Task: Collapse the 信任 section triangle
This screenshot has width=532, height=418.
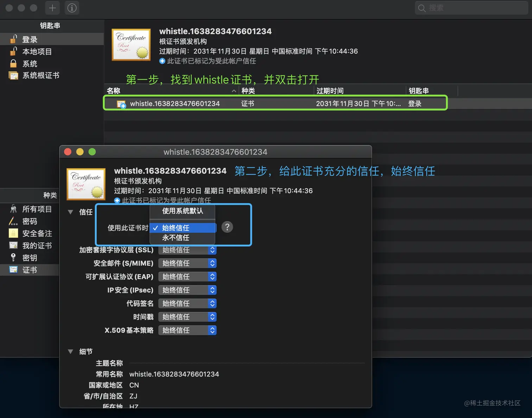Action: 70,212
